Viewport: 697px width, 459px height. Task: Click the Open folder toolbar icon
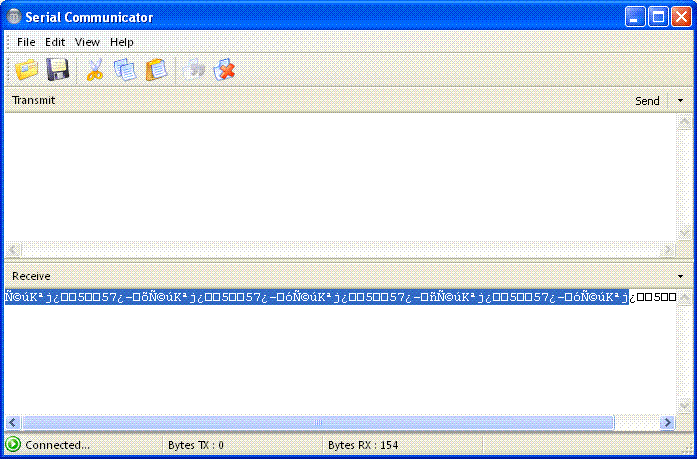(x=26, y=70)
